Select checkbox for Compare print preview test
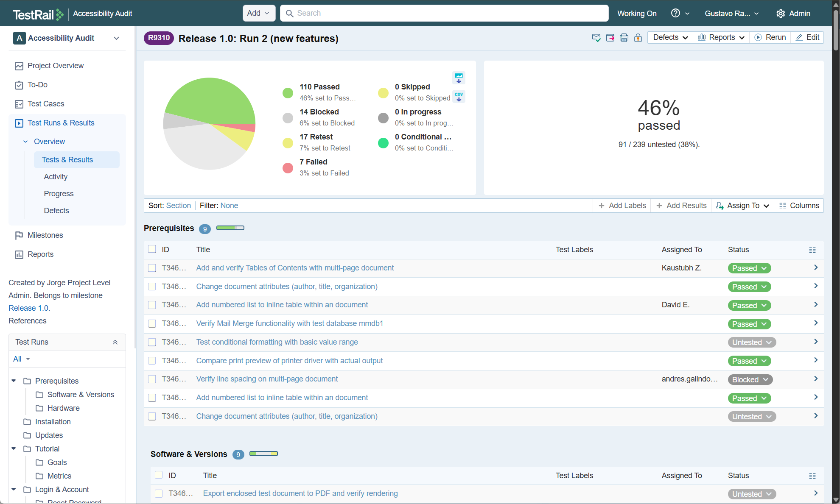Viewport: 840px width, 504px height. [152, 361]
